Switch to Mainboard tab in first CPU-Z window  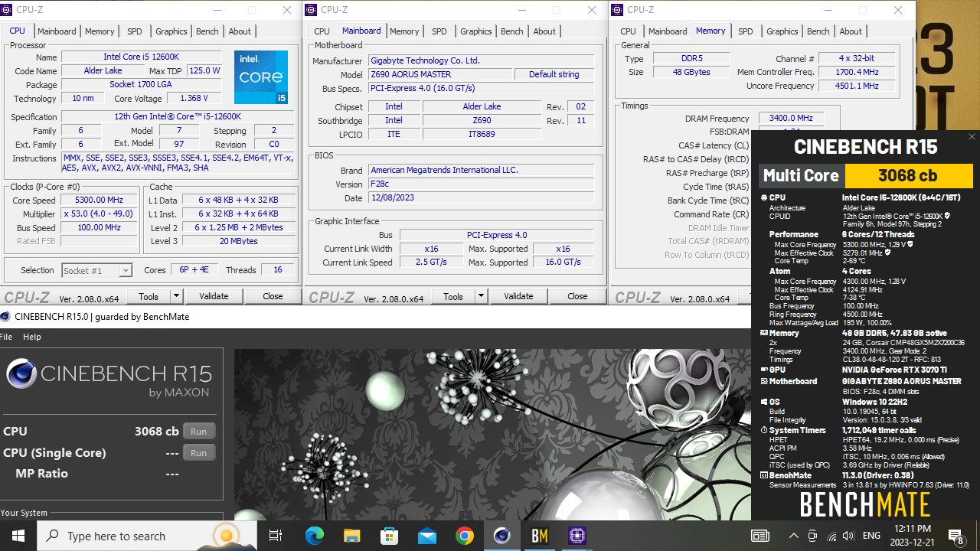click(x=57, y=31)
